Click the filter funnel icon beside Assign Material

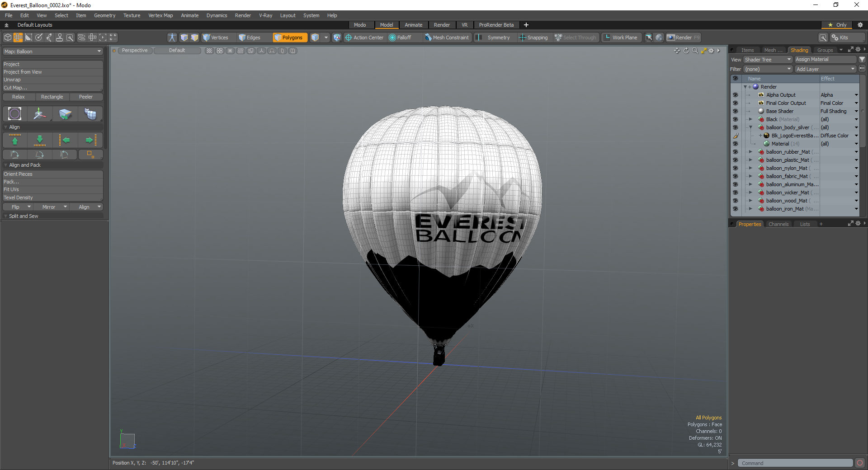coord(862,59)
